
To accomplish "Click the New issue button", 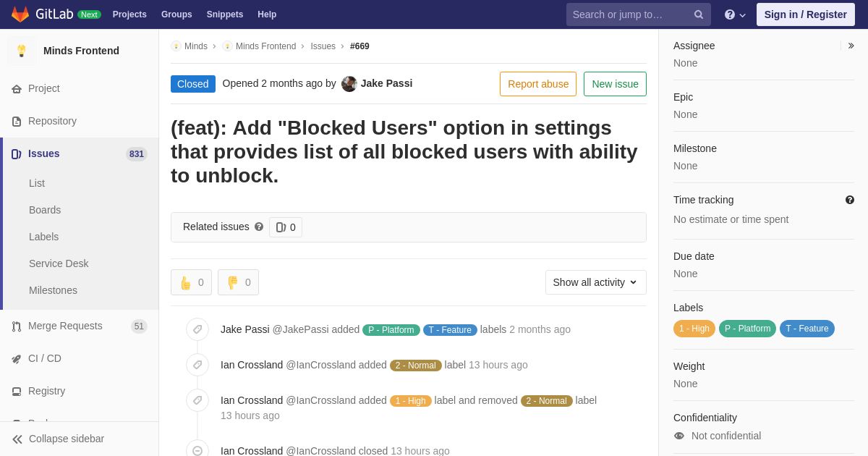I will (615, 84).
